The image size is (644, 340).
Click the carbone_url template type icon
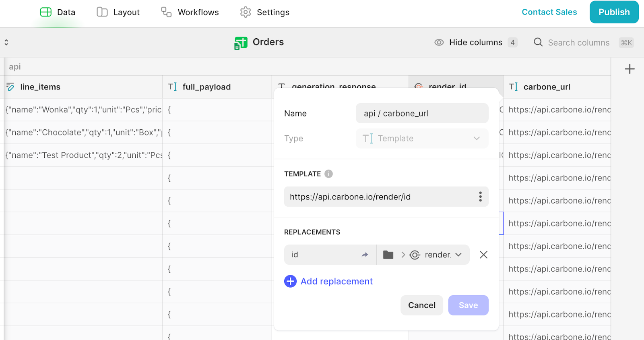click(513, 87)
